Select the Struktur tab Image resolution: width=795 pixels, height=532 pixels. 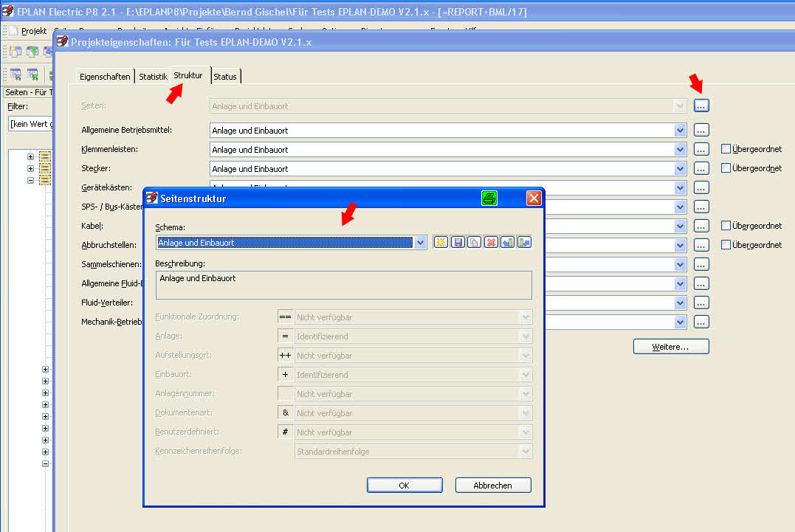pyautogui.click(x=188, y=75)
